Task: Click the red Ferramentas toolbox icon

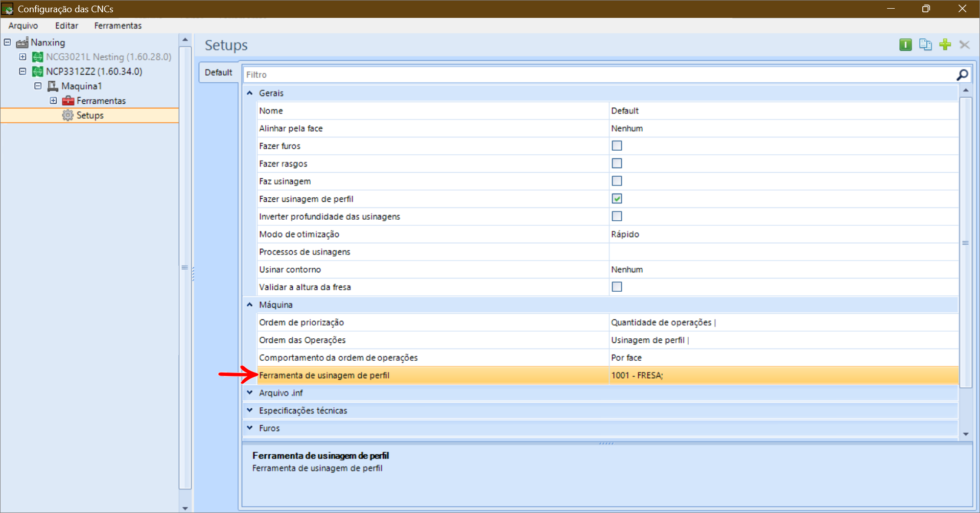Action: click(x=68, y=101)
